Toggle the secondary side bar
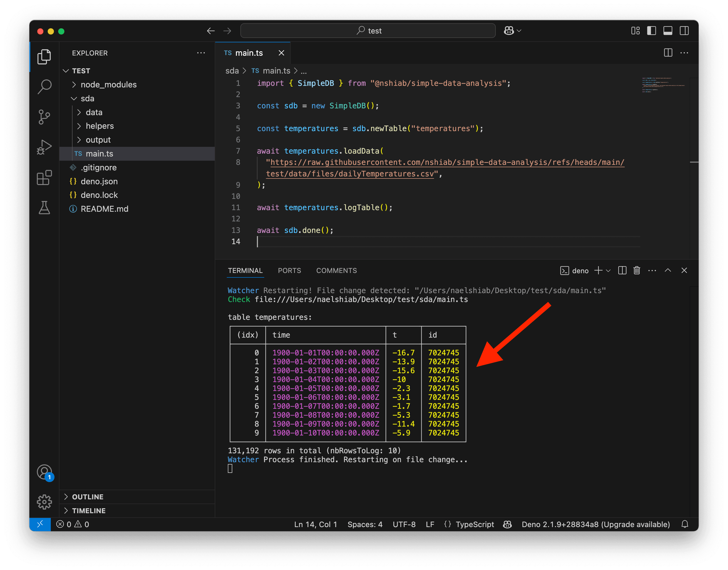728x570 pixels. (684, 31)
